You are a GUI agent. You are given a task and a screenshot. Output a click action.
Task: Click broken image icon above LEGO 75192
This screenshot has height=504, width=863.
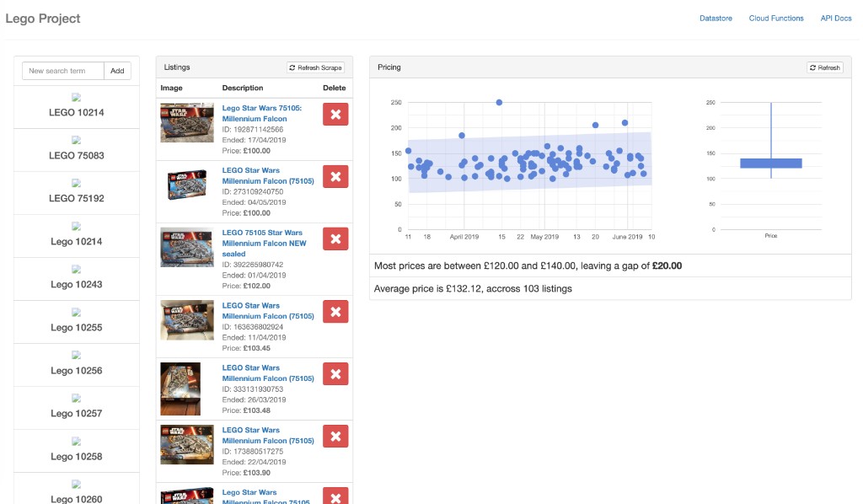[x=77, y=183]
